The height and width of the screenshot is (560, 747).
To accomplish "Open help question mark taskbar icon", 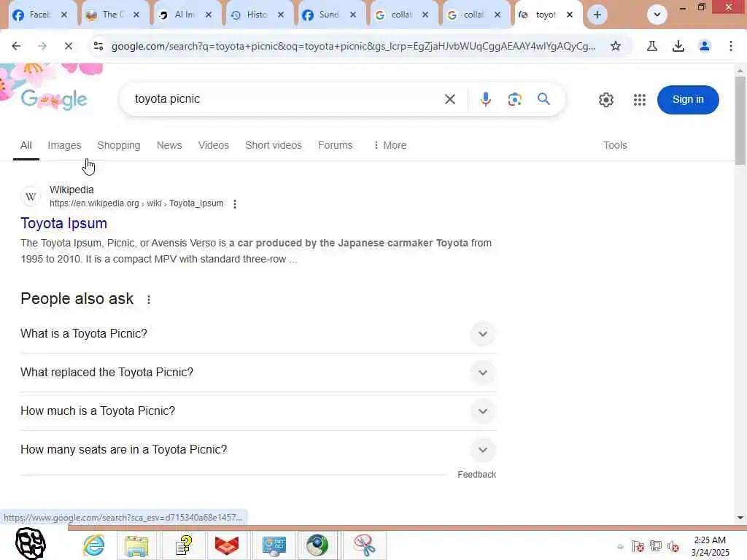I will 184,545.
